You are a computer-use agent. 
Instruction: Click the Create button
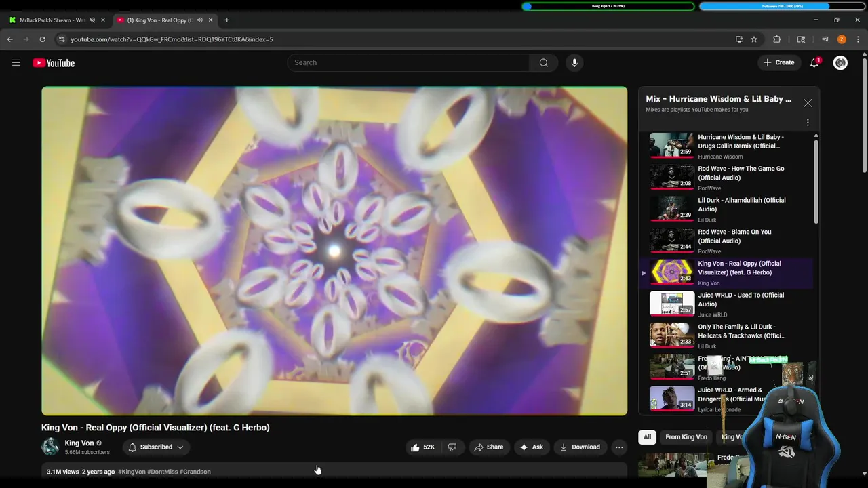(778, 62)
